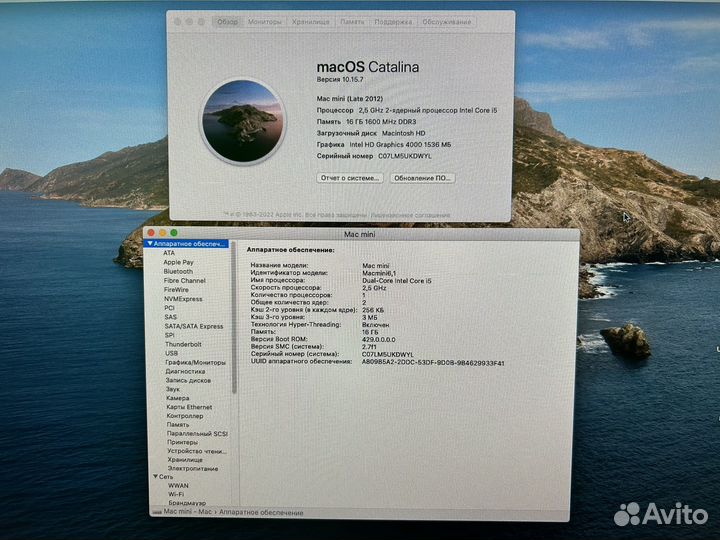The width and height of the screenshot is (720, 540).
Task: Click the macOS Catalina island logo
Action: tap(243, 121)
